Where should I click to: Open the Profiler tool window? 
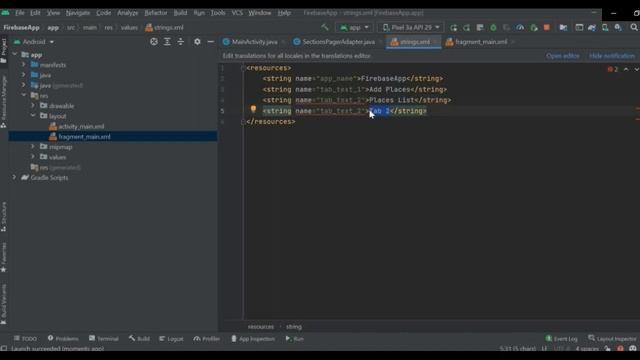coord(207,339)
